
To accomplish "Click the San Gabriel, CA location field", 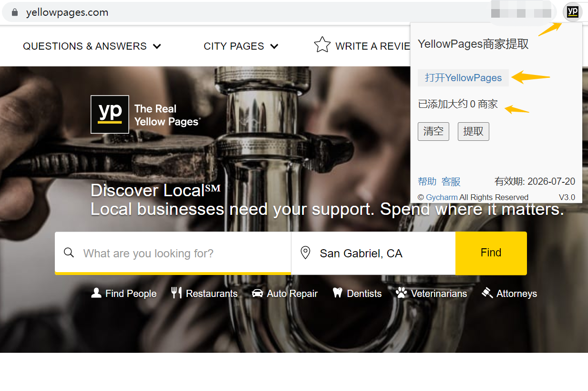I will click(373, 253).
